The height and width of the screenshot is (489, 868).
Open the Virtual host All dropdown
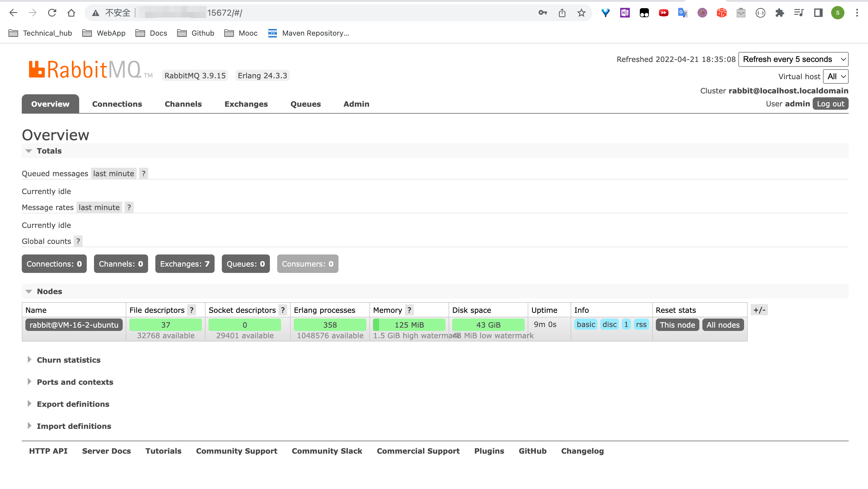[836, 76]
